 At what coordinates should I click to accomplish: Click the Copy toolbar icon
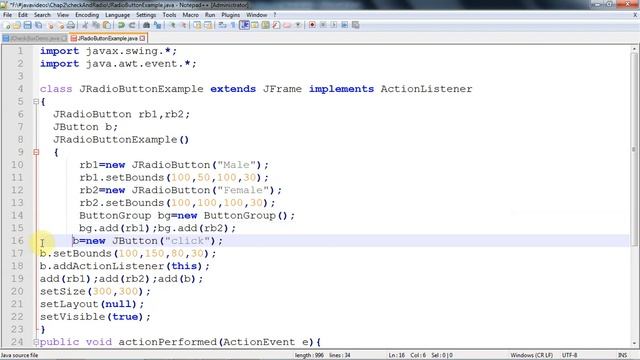pos(96,25)
